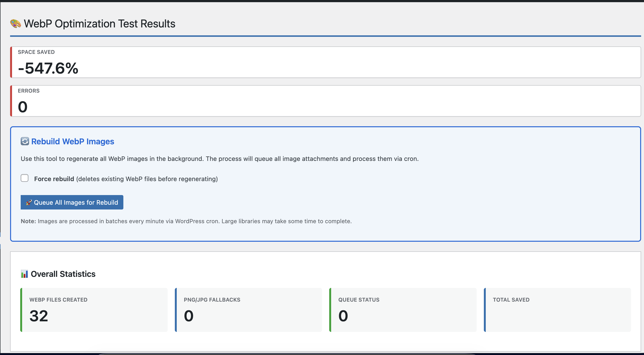This screenshot has width=644, height=355.
Task: Click the TOTAL SAVED label
Action: (511, 300)
